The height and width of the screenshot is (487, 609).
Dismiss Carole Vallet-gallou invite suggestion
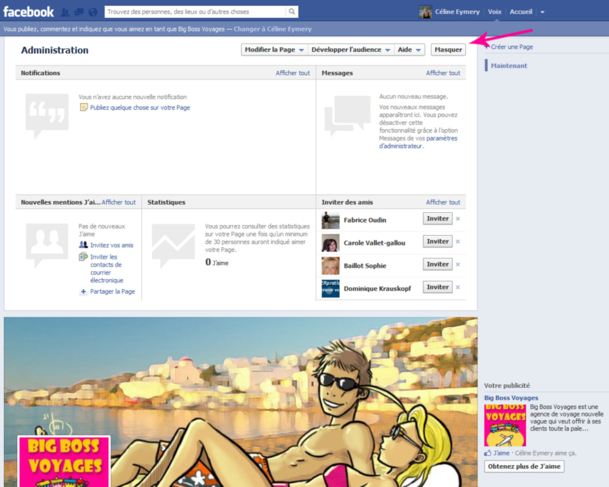(458, 242)
